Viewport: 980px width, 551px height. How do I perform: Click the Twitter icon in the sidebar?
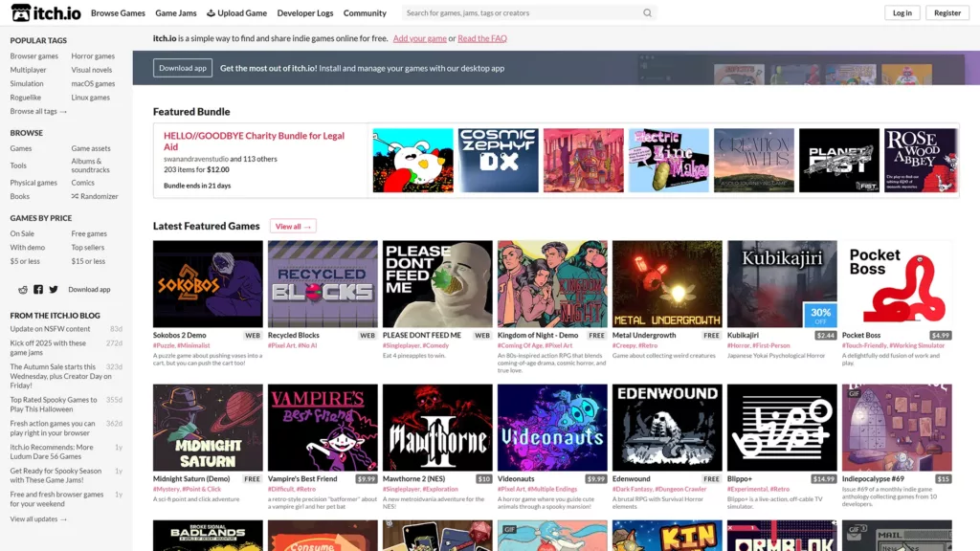pyautogui.click(x=53, y=289)
